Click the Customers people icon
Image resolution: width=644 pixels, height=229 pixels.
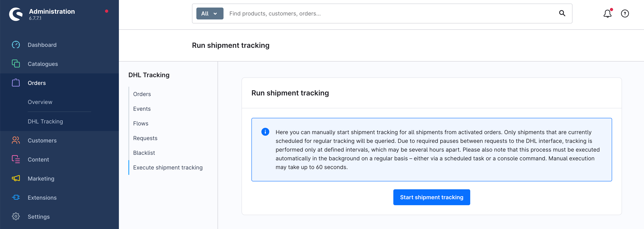point(16,140)
